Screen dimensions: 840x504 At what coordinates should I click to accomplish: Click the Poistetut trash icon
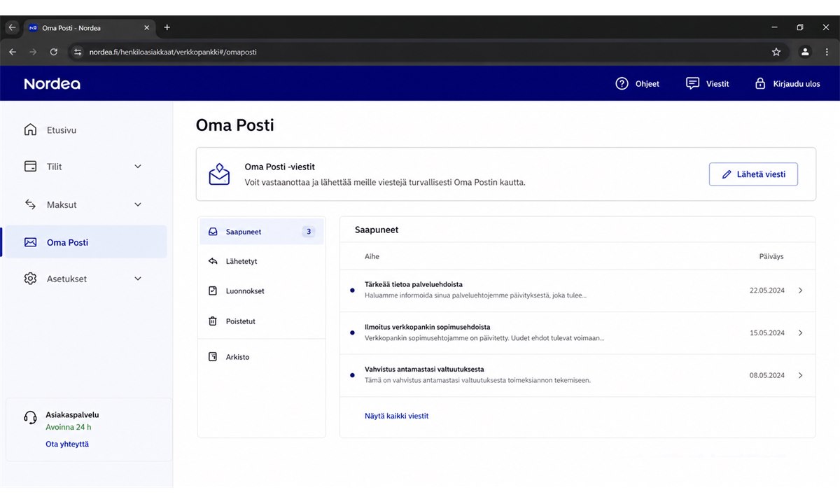click(x=213, y=321)
